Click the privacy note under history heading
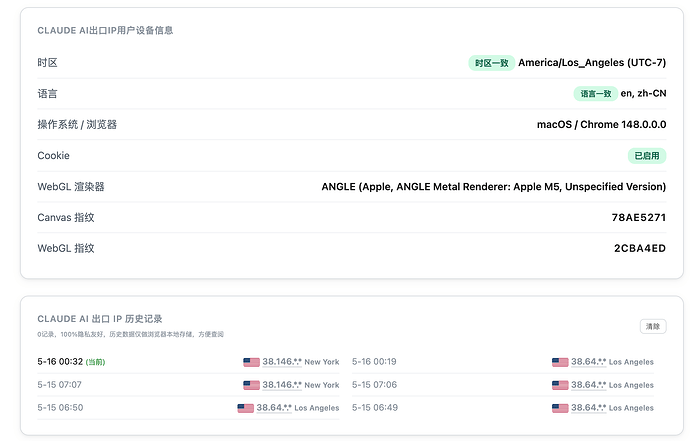The image size is (690, 441). pyautogui.click(x=131, y=334)
